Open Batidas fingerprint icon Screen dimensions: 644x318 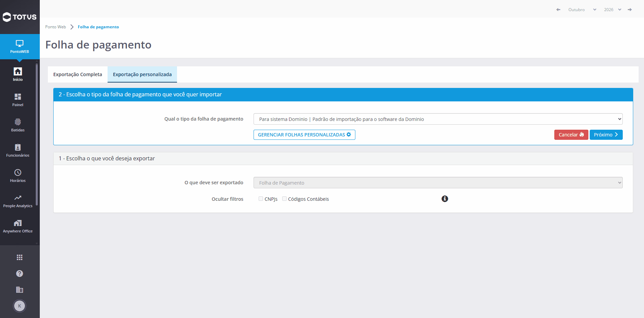(x=18, y=125)
